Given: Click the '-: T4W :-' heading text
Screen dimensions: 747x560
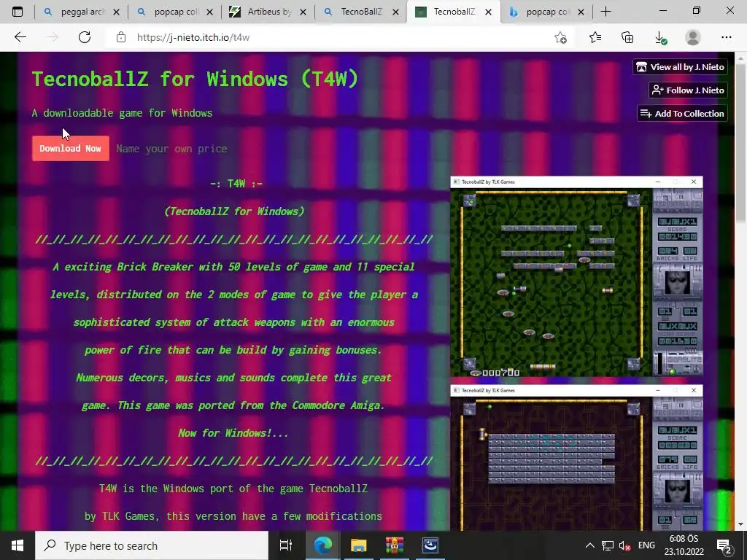Looking at the screenshot, I should pyautogui.click(x=236, y=184).
